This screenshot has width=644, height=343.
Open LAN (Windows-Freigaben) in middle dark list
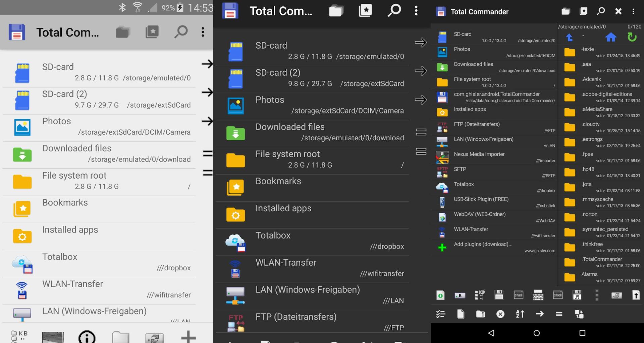coord(312,296)
